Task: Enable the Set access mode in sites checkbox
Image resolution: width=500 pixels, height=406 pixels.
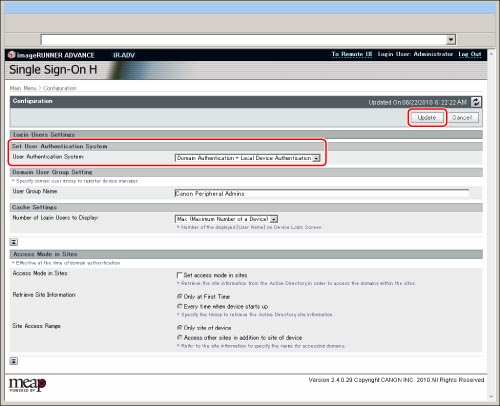Action: tap(179, 275)
